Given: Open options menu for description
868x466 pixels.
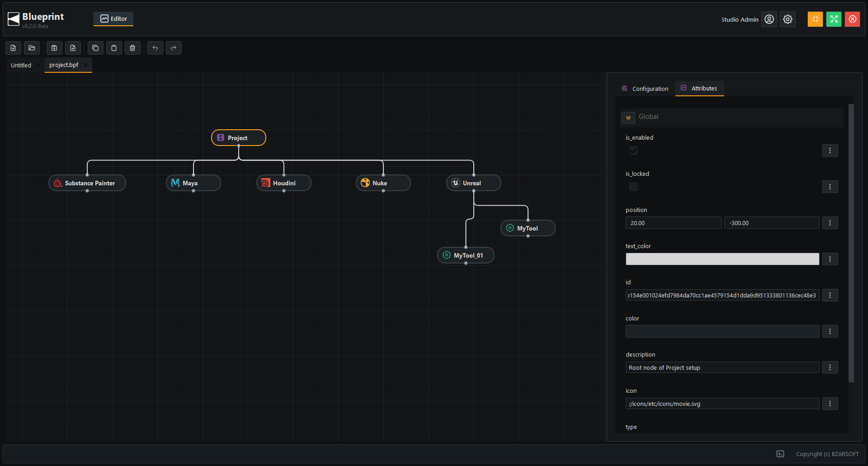Looking at the screenshot, I should point(830,367).
